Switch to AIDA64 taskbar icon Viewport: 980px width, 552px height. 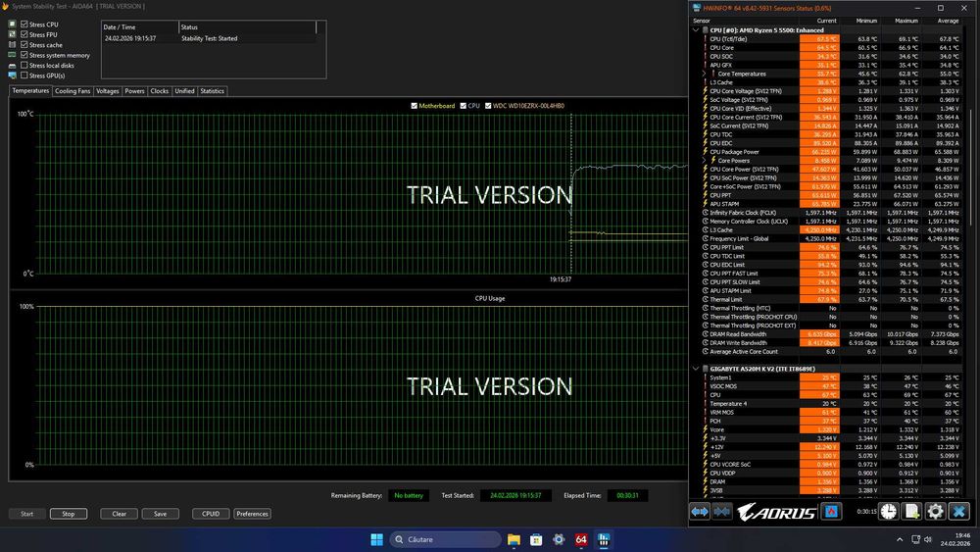581,539
